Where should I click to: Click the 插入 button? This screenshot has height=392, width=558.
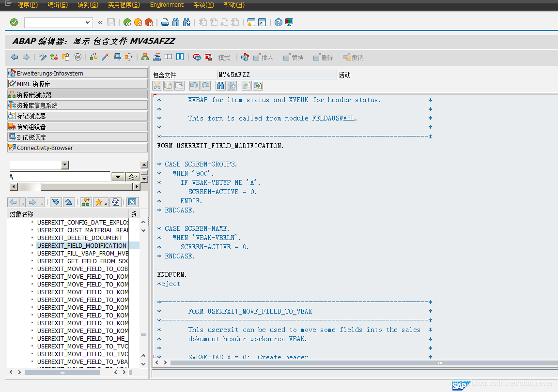coord(263,58)
